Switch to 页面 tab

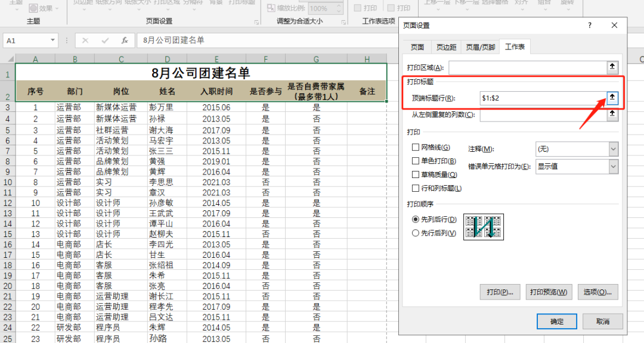[x=417, y=47]
